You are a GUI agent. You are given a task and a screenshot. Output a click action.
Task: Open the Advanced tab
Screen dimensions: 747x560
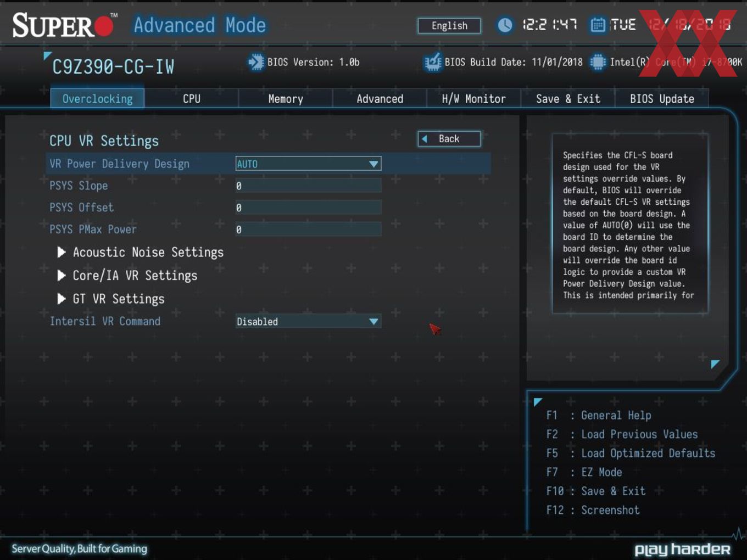(380, 99)
